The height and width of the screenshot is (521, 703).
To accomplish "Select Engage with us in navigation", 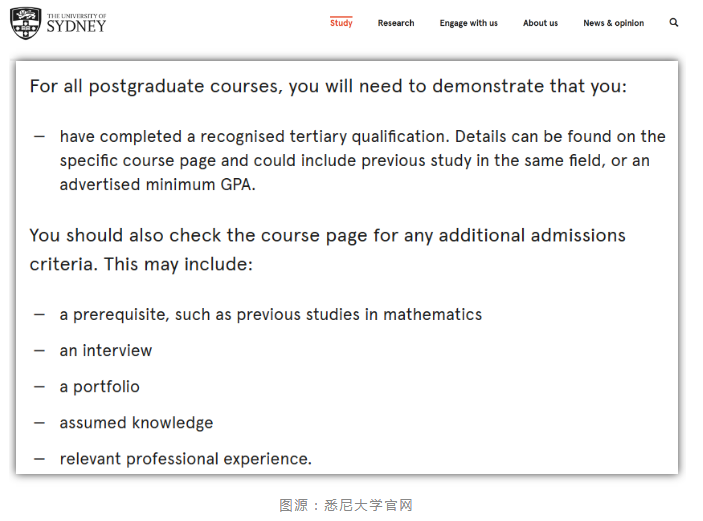I will (469, 23).
